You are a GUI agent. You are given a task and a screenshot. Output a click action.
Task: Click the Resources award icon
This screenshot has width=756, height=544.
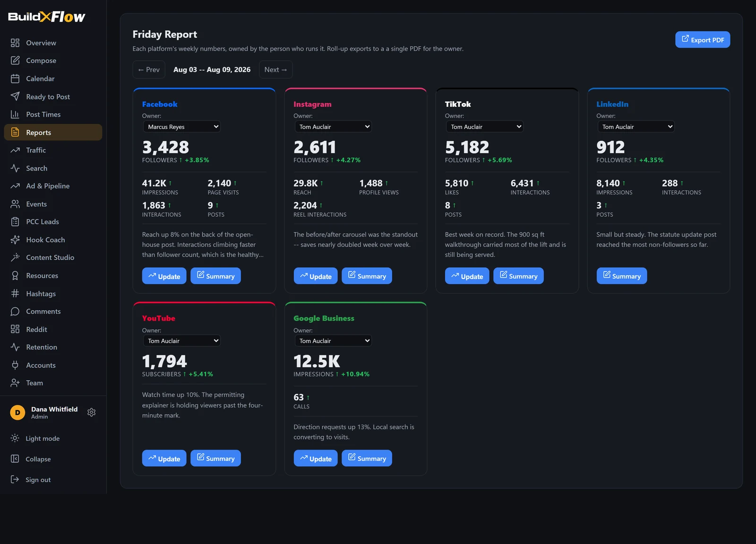coord(15,275)
